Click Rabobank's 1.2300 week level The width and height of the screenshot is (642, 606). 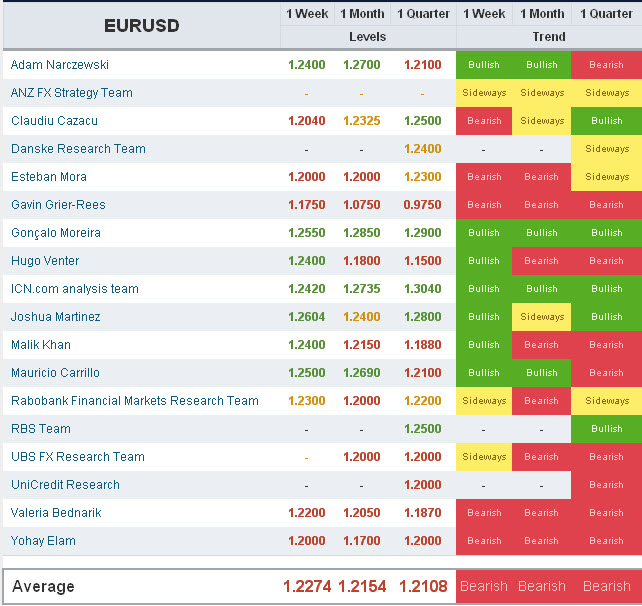(x=307, y=400)
